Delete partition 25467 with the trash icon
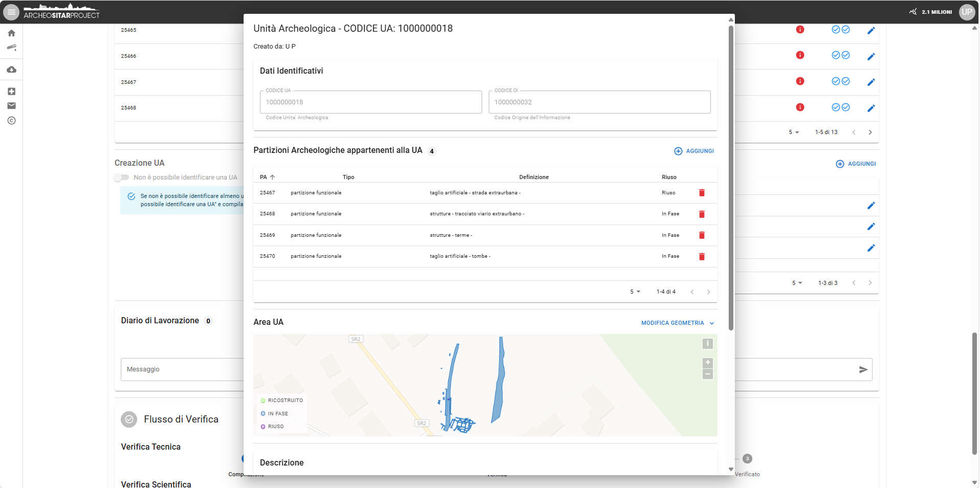Screen dimensions: 980x488 [702, 193]
